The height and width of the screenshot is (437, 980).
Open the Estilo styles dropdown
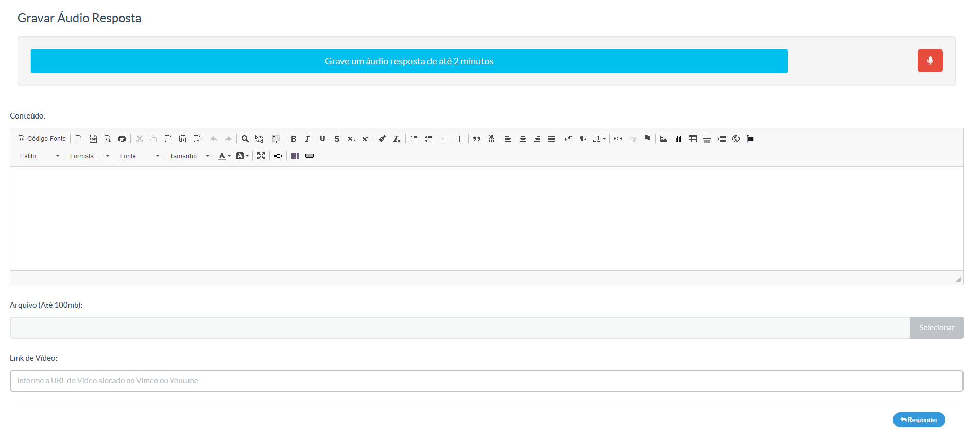(39, 156)
